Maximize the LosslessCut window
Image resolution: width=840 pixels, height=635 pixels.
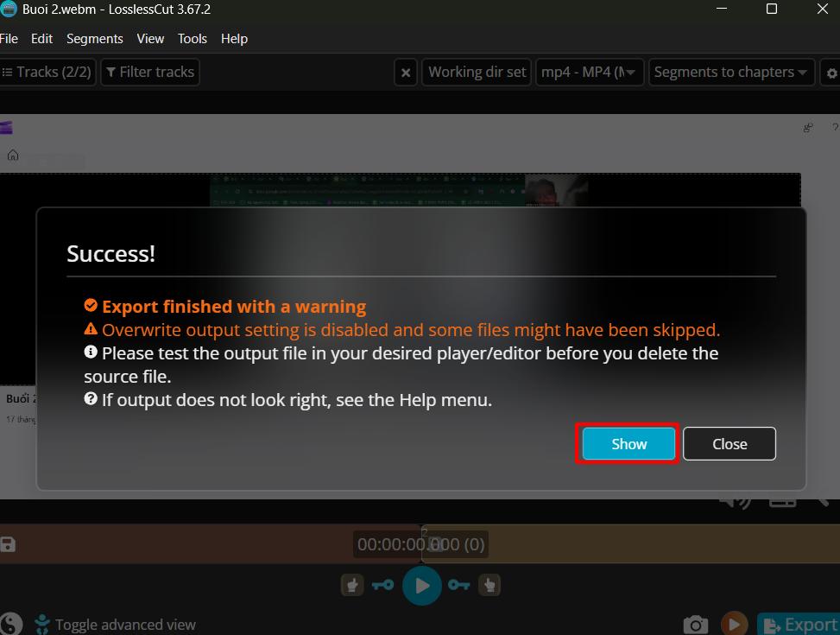coord(772,9)
